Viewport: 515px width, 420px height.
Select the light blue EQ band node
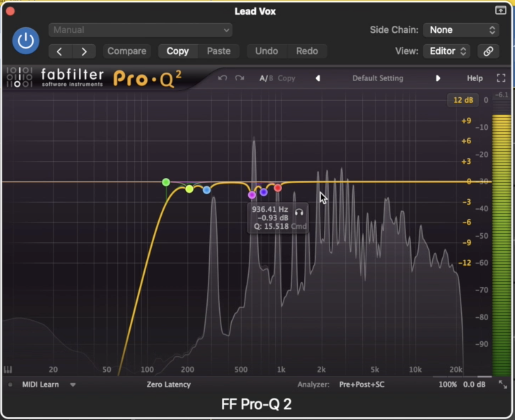207,190
